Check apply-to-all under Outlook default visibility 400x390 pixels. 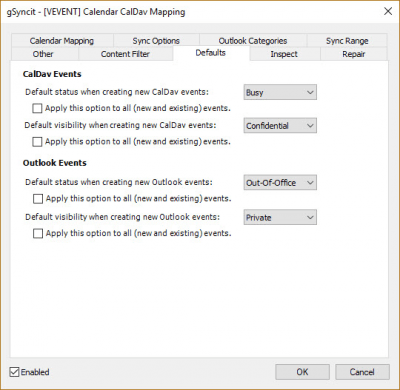(38, 234)
